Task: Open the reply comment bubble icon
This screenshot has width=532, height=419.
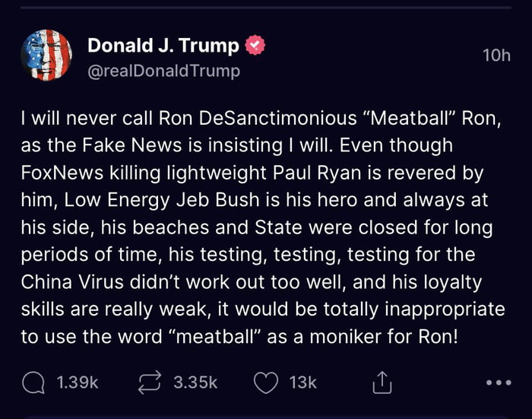Action: coord(33,382)
